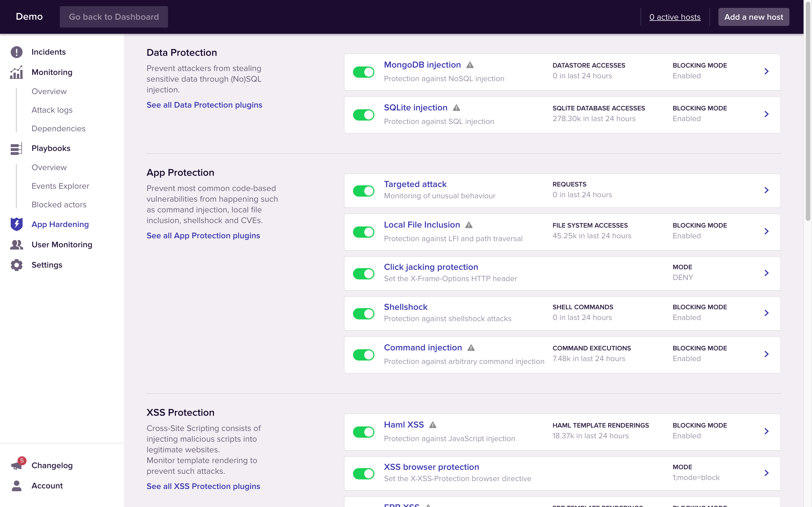
Task: Expand the Targeted attack row chevron
Action: click(766, 190)
